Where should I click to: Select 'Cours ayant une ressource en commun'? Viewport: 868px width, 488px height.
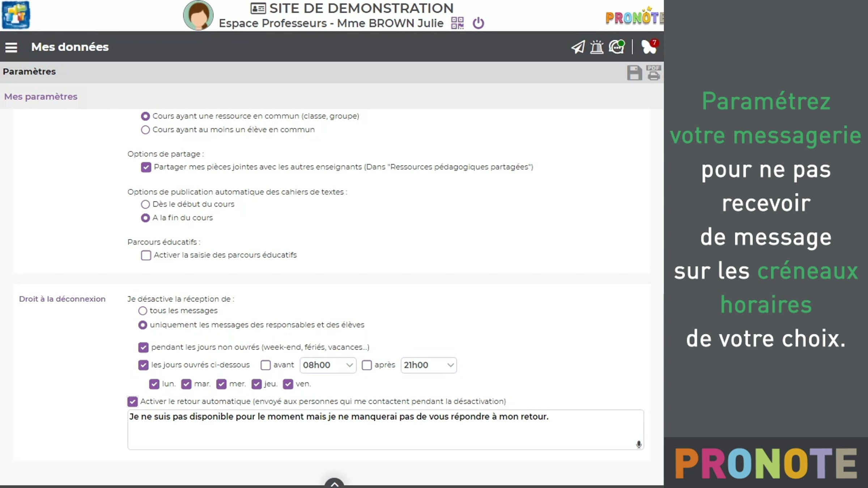pos(145,116)
